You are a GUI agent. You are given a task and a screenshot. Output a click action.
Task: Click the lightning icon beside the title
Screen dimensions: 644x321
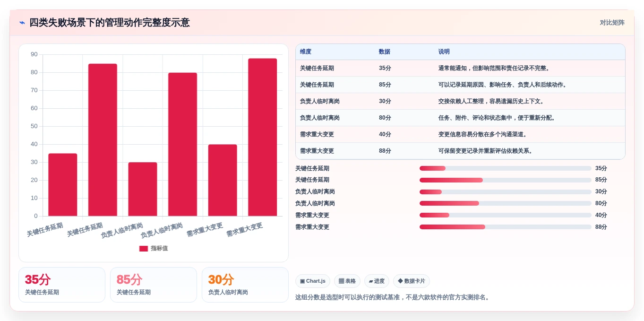coord(22,23)
